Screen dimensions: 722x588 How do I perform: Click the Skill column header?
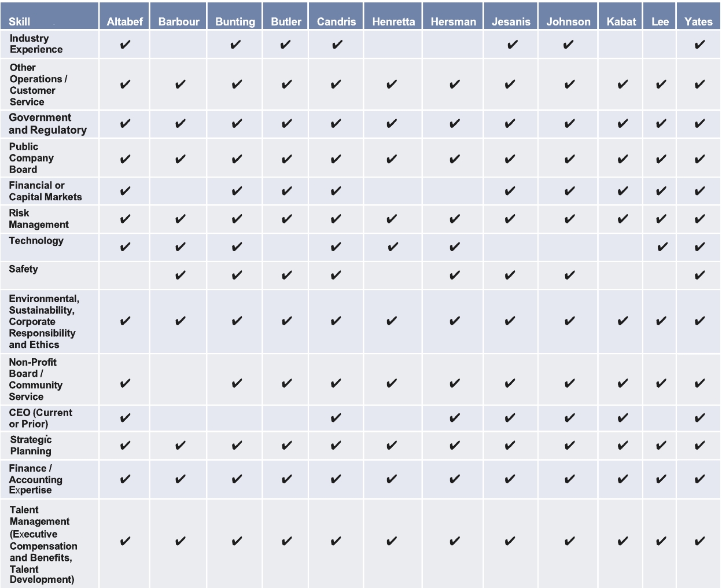pos(20,21)
